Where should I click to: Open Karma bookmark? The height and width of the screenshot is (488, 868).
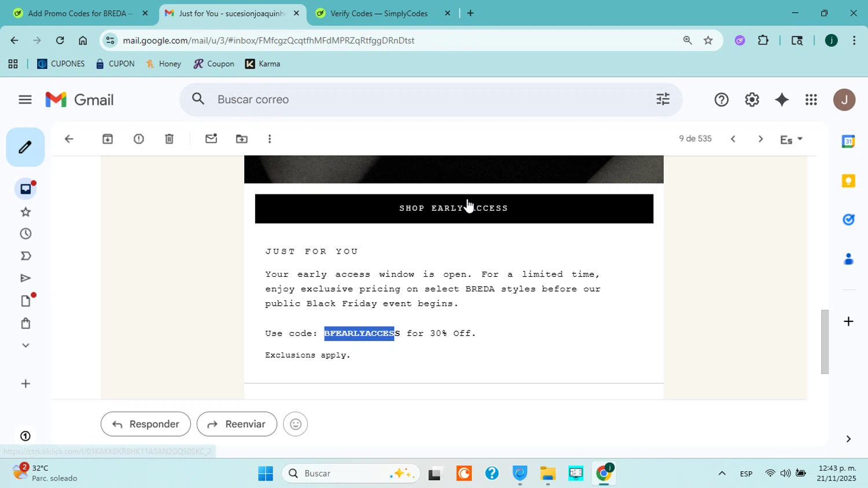coord(263,64)
